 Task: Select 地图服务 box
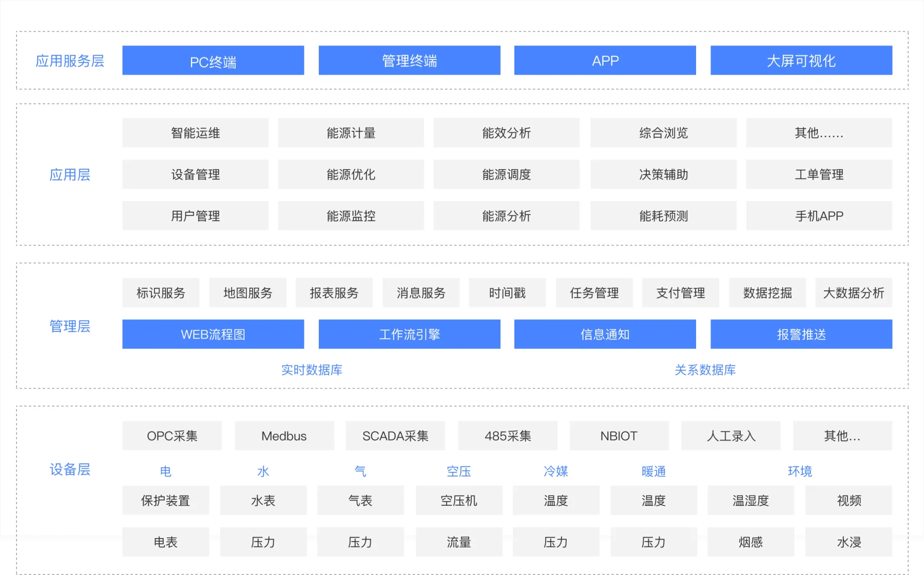click(x=248, y=293)
